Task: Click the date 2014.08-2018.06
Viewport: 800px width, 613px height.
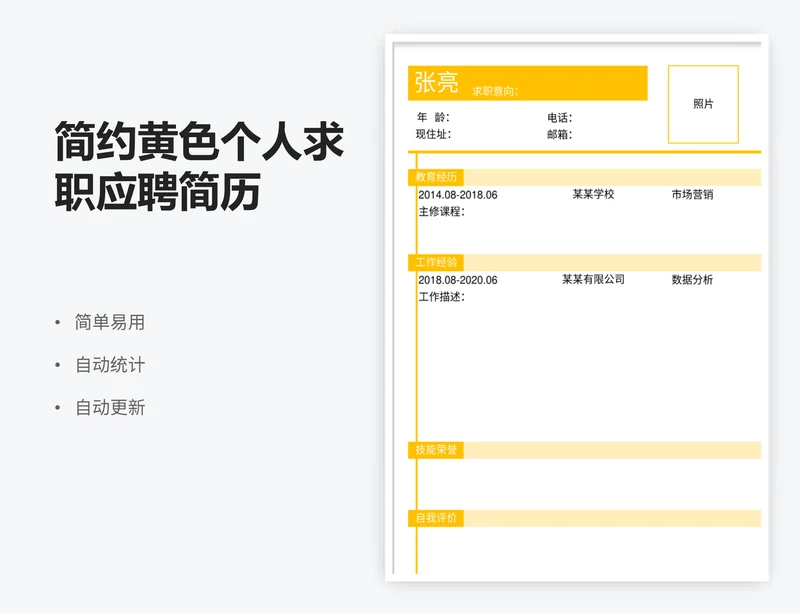Action: point(458,195)
